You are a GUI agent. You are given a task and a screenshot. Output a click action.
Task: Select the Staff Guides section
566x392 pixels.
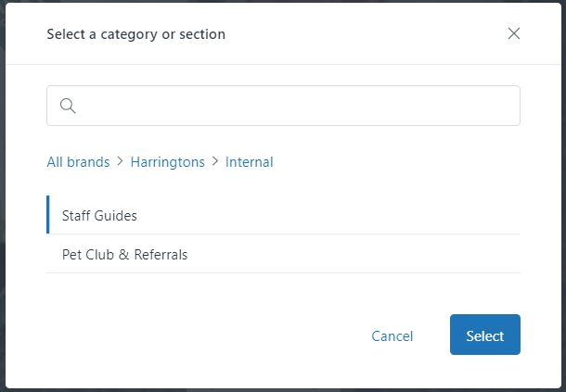click(99, 215)
